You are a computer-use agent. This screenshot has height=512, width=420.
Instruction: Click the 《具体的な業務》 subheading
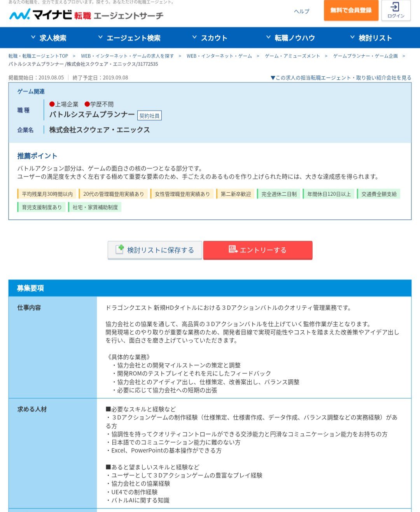pyautogui.click(x=128, y=357)
